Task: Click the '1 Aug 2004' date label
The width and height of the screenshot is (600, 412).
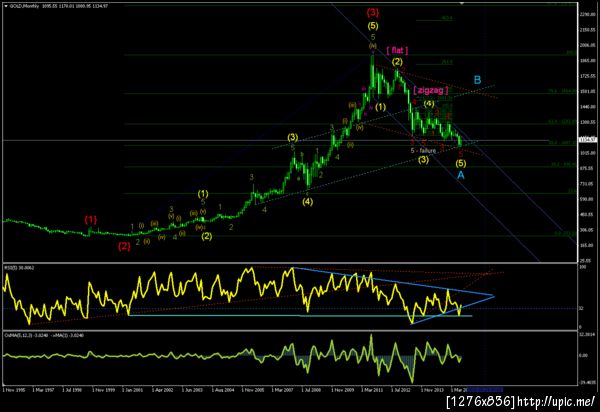Action: [222, 390]
